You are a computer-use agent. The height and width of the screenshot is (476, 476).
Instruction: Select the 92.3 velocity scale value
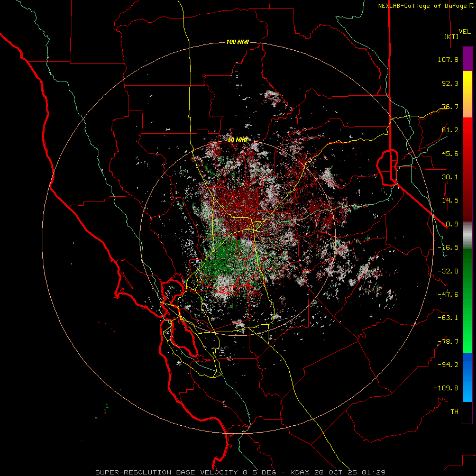coord(450,83)
